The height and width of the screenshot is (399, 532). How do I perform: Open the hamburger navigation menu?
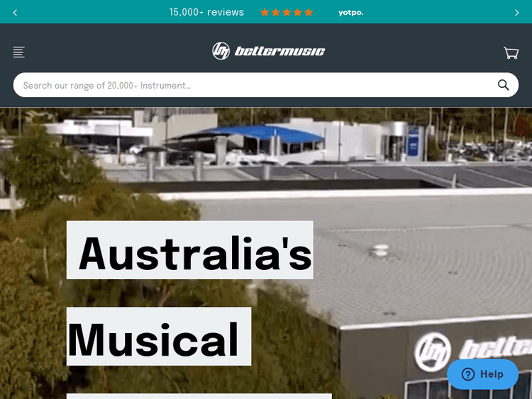tap(18, 52)
